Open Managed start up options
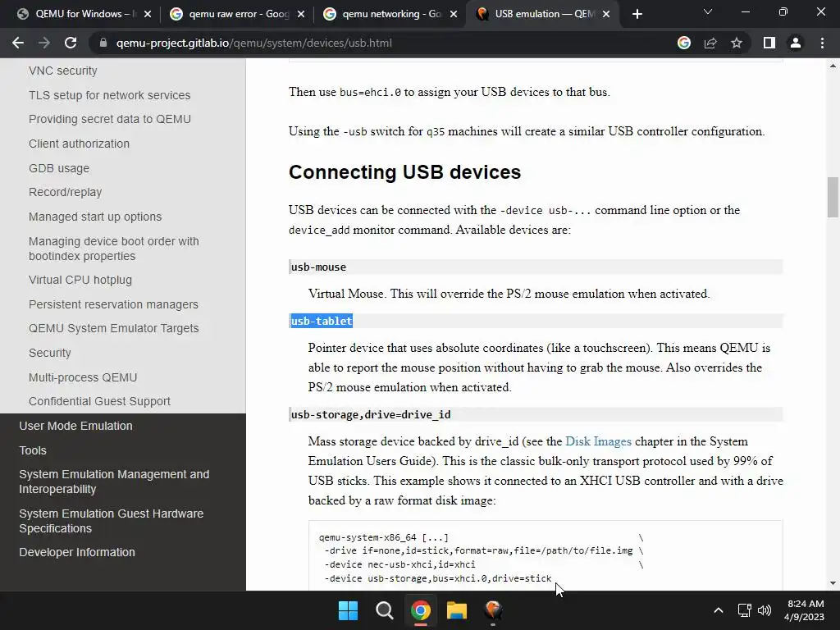The image size is (840, 630). 95,217
